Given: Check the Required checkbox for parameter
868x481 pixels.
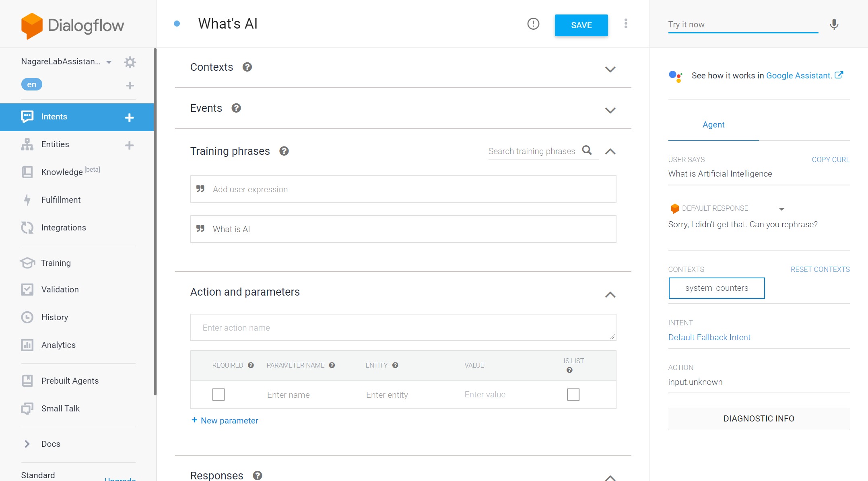Looking at the screenshot, I should (219, 394).
